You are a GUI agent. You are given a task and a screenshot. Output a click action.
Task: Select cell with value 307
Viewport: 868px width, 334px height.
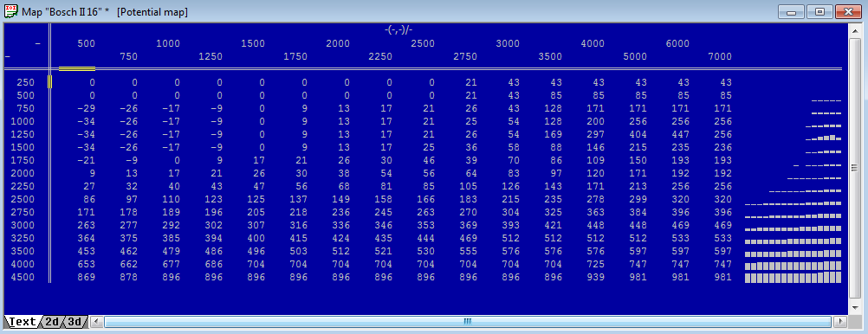click(x=256, y=226)
